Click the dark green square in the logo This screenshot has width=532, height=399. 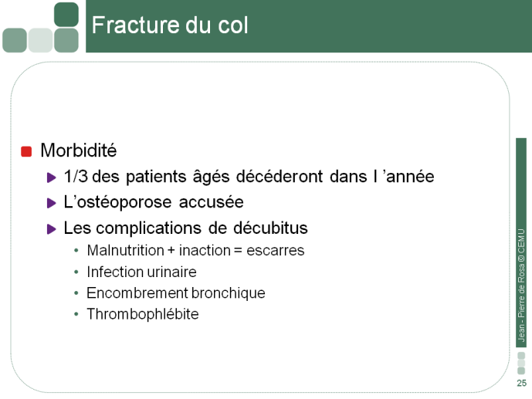[x=66, y=14]
